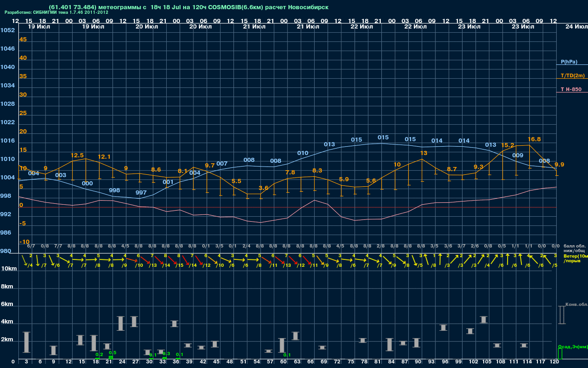This screenshot has width=588, height=368.
Task: Click the 9.3 temperature label
Action: point(479,167)
